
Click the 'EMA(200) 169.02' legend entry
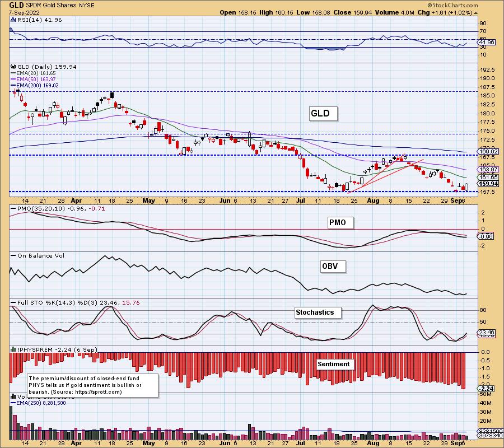38,86
